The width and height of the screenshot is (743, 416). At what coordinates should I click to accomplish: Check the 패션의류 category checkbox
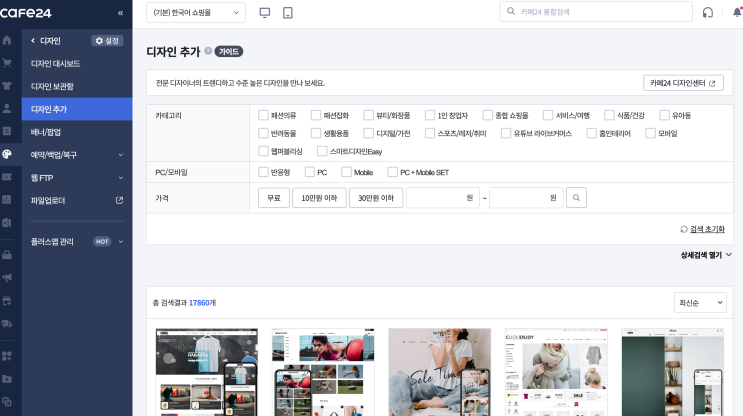point(263,115)
